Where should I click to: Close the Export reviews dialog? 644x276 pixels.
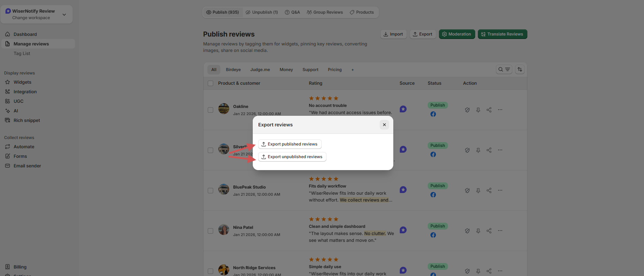pos(384,125)
